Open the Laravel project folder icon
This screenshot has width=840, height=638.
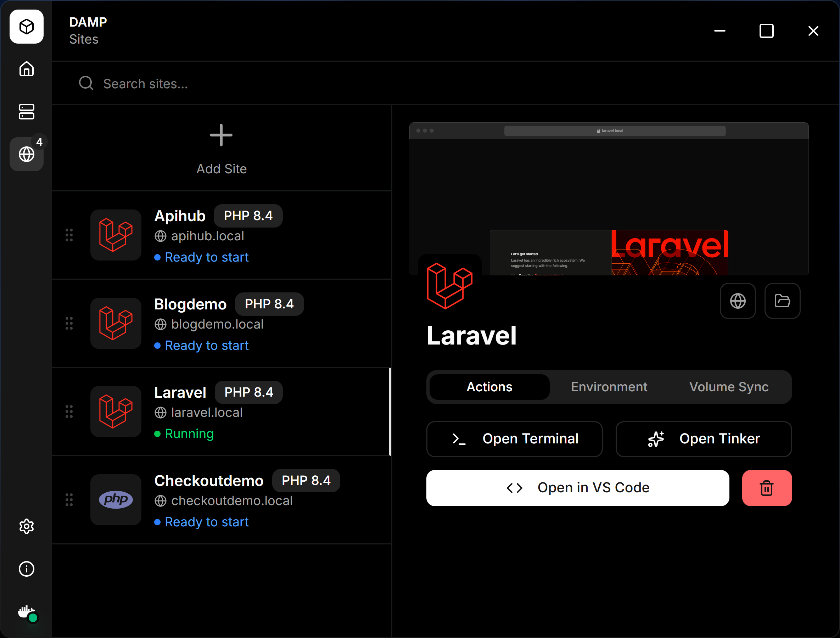(x=782, y=301)
